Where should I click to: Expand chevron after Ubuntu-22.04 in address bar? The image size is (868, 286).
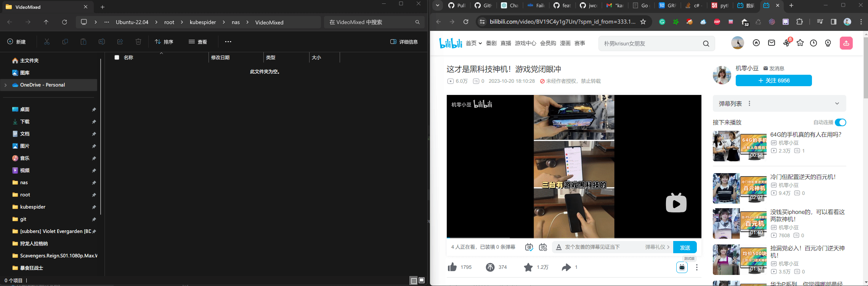pyautogui.click(x=156, y=22)
